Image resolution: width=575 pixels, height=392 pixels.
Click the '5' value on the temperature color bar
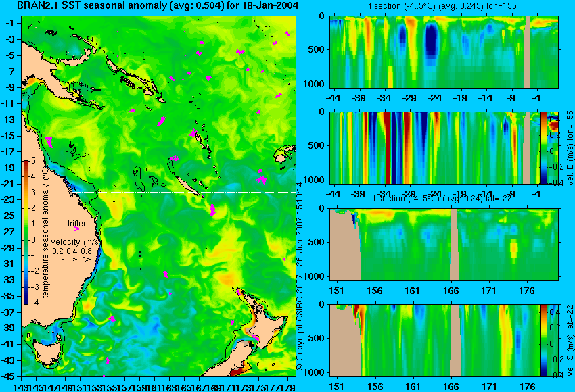[x=33, y=160]
